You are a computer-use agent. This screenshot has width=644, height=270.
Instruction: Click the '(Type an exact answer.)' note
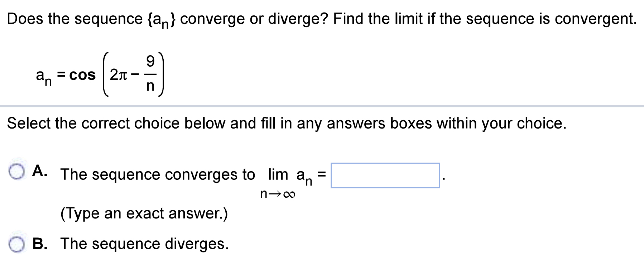[143, 214]
